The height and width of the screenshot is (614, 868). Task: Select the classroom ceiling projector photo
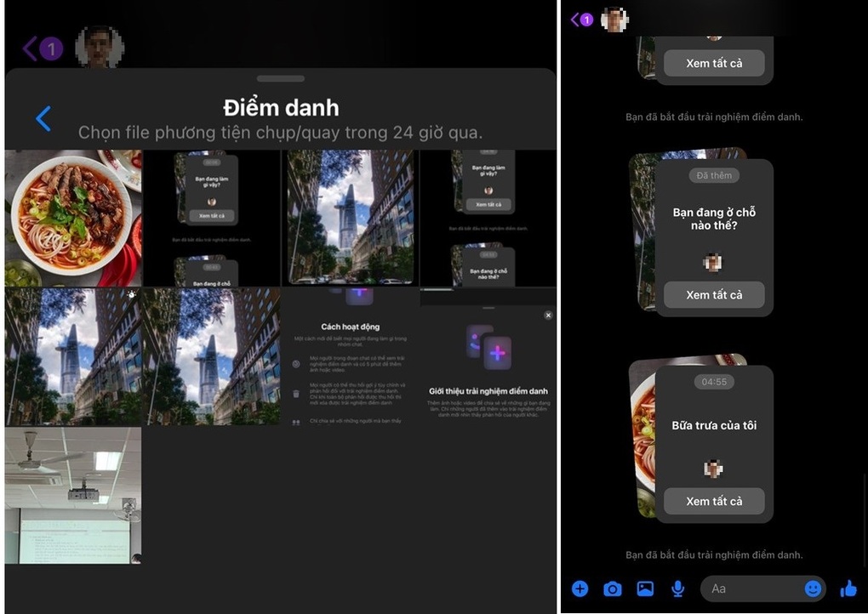[x=73, y=495]
